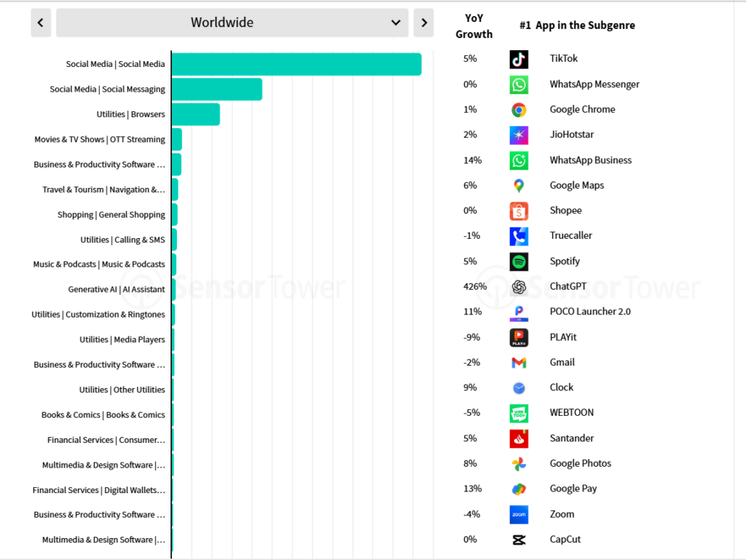The image size is (746, 560).
Task: Click the ChatGPT logo icon
Action: click(x=519, y=287)
